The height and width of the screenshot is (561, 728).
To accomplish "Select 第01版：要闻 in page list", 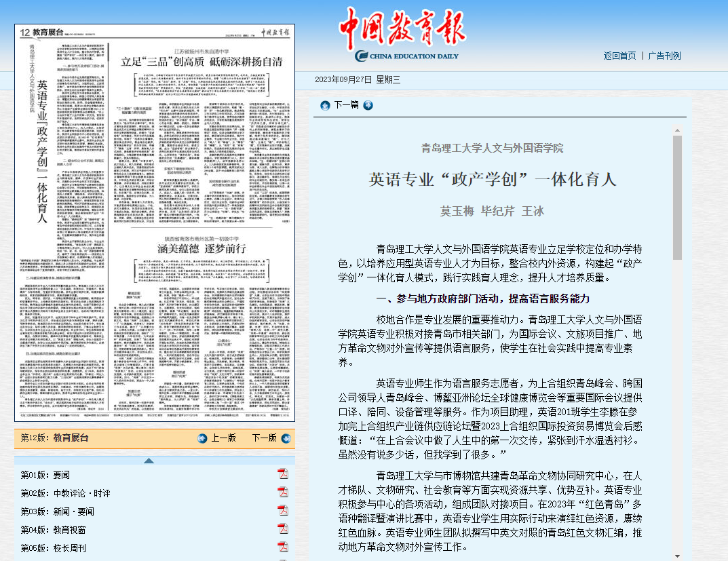I will coord(45,475).
